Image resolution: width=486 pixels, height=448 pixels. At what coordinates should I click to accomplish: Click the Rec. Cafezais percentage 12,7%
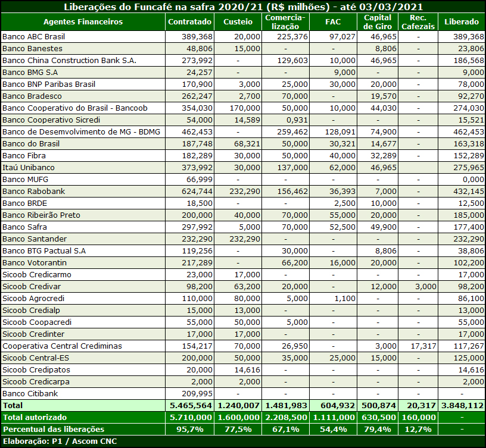pos(418,430)
